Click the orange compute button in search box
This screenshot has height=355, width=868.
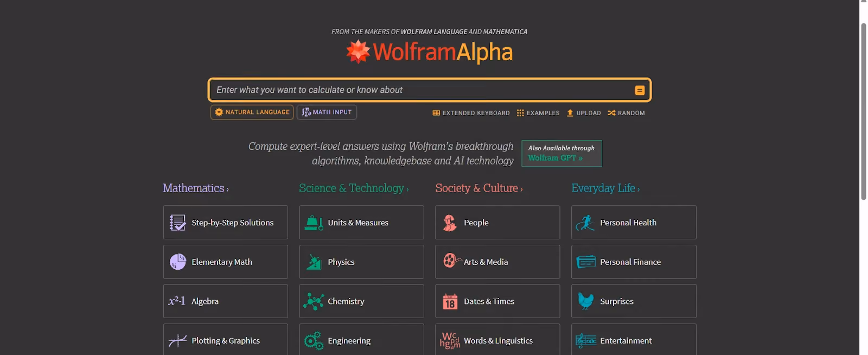tap(640, 90)
